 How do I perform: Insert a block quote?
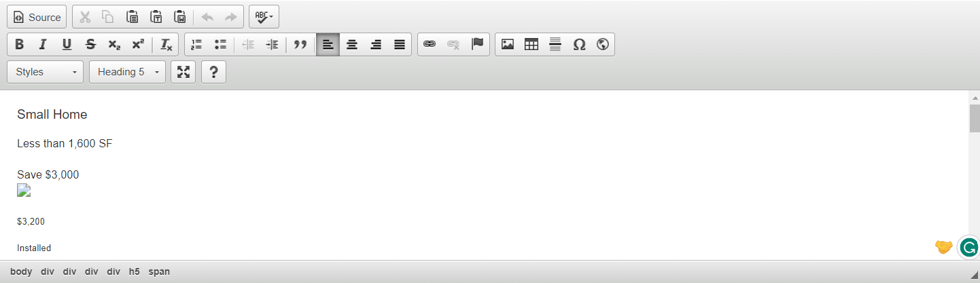tap(300, 45)
